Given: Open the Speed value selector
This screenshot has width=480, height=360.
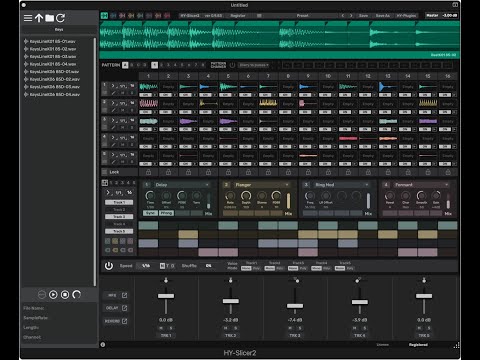Looking at the screenshot, I should (x=146, y=266).
